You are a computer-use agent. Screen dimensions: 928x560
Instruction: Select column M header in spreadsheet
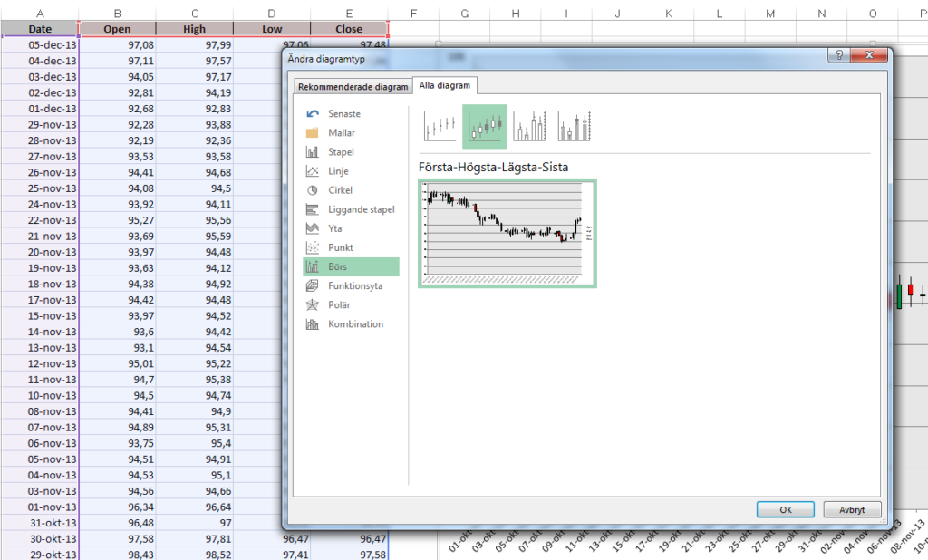coord(770,14)
